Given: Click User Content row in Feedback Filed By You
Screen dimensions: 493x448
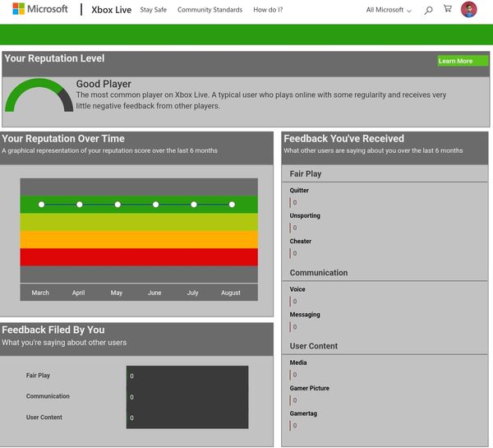Looking at the screenshot, I should click(x=44, y=417).
